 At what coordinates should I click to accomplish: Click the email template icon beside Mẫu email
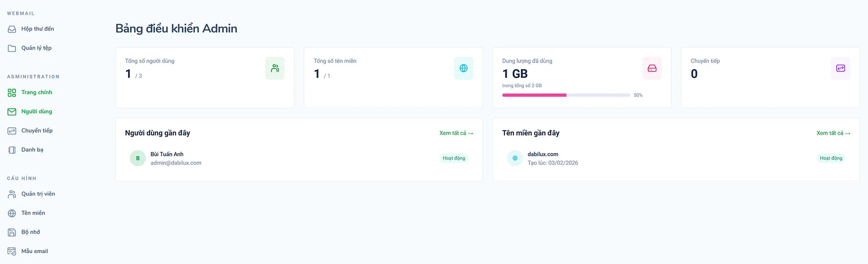pos(12,251)
